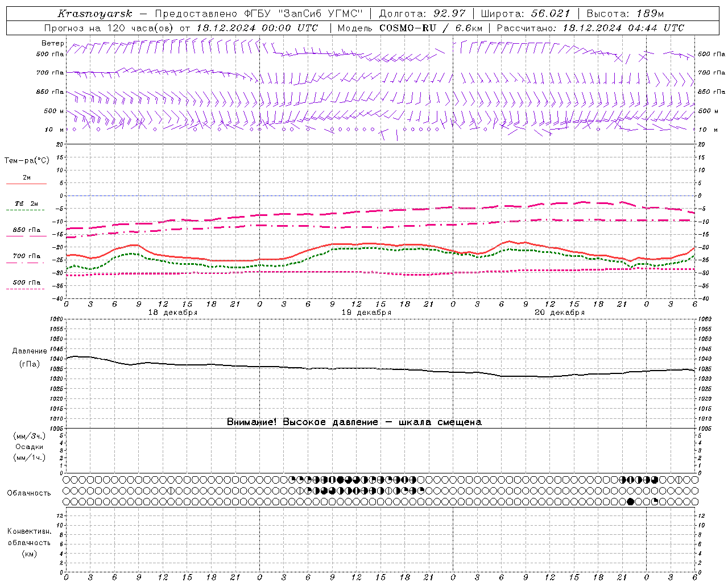This screenshot has height=582, width=728.
Task: Click the left 700 гПа wind level label
Action: (x=50, y=73)
